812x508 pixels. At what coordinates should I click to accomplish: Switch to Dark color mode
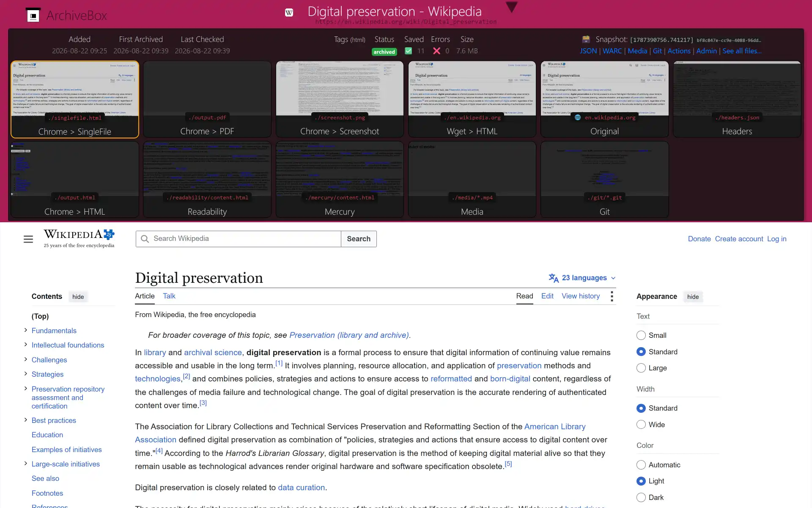[641, 497]
